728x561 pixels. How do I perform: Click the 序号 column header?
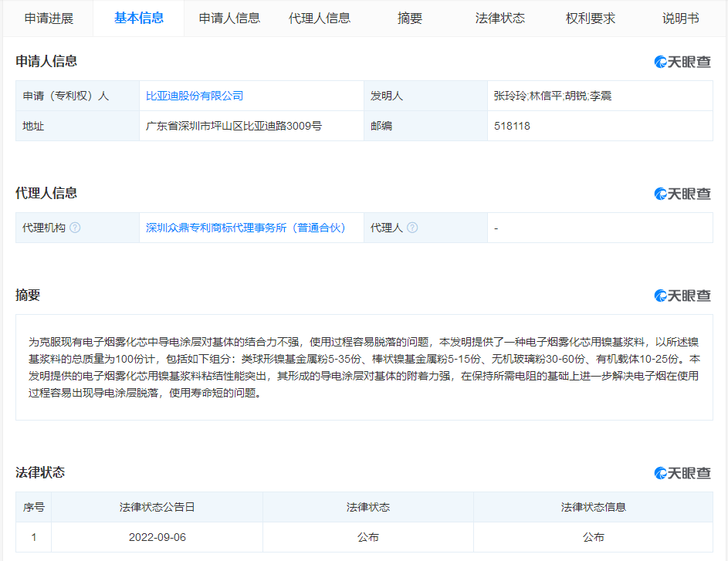click(33, 507)
